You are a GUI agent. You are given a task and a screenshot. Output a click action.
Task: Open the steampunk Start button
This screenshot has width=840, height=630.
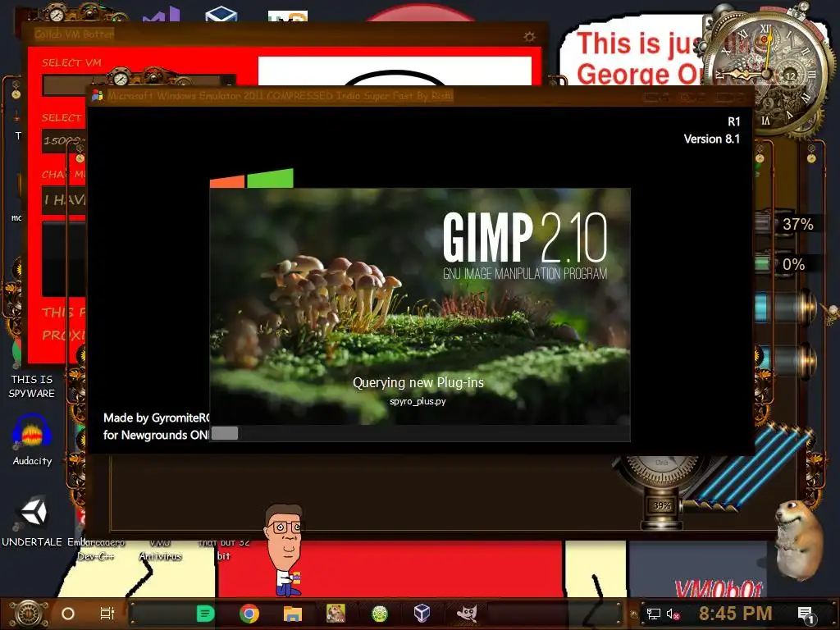[29, 614]
